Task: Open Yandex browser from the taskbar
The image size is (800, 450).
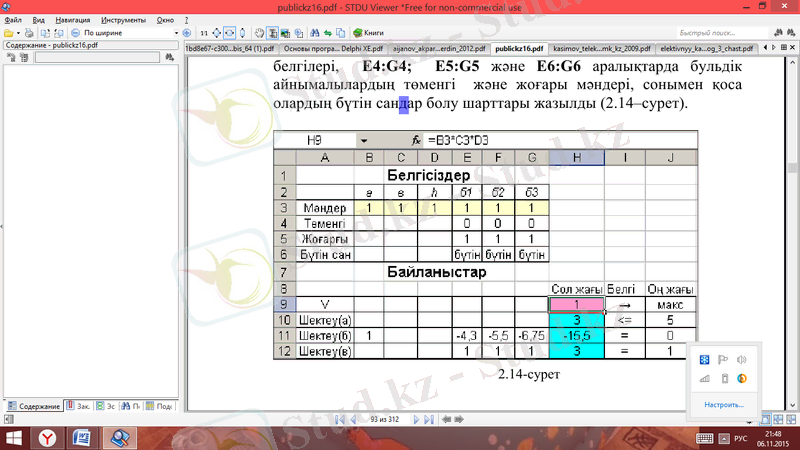Action: 47,437
